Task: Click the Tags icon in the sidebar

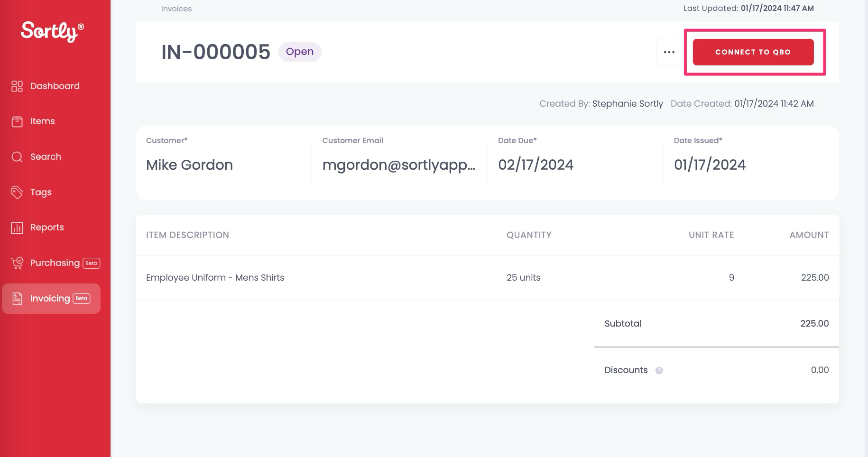Action: coord(17,192)
